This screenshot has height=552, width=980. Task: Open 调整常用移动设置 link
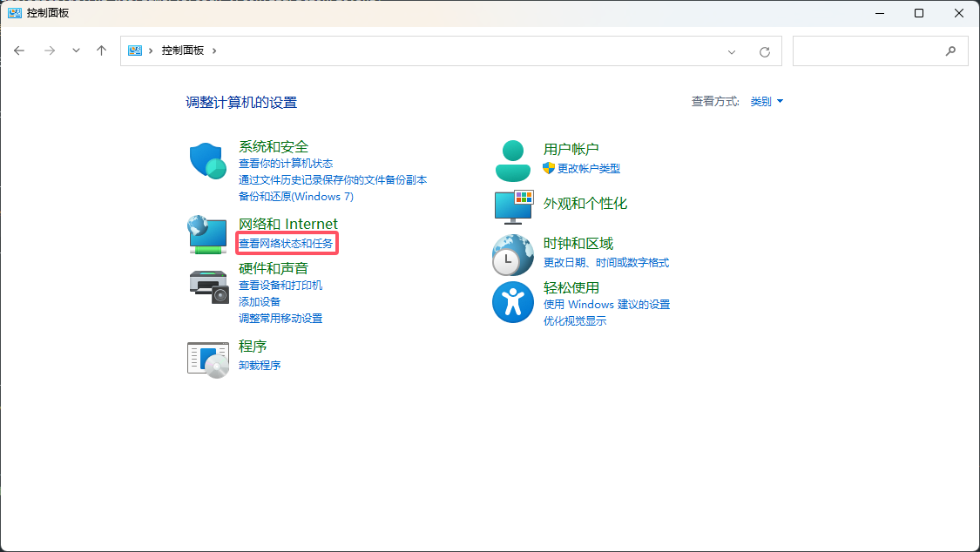pos(280,319)
